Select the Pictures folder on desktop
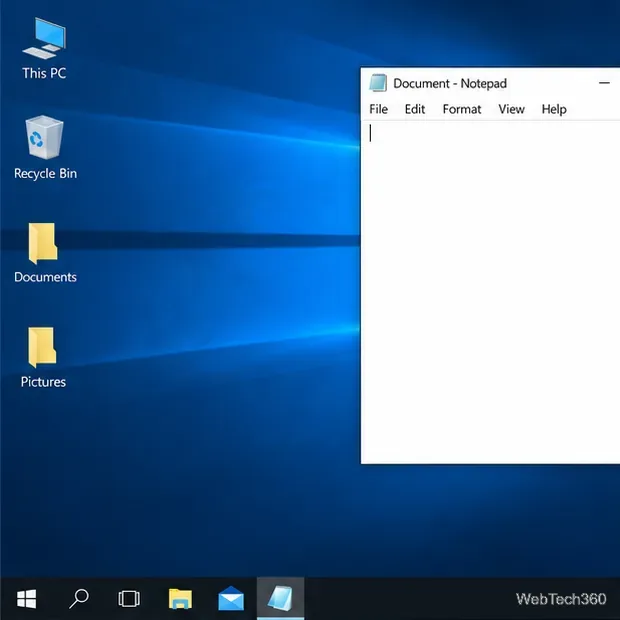This screenshot has width=620, height=620. [x=43, y=358]
